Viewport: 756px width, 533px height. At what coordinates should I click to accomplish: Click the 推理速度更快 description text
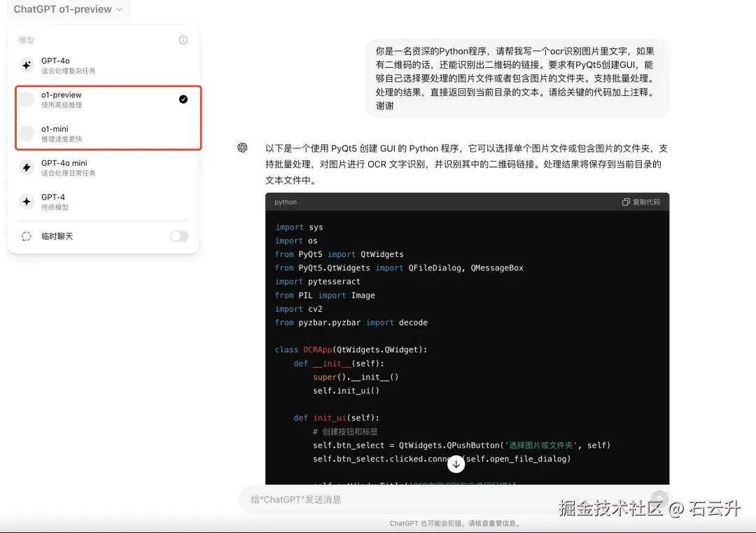62,139
